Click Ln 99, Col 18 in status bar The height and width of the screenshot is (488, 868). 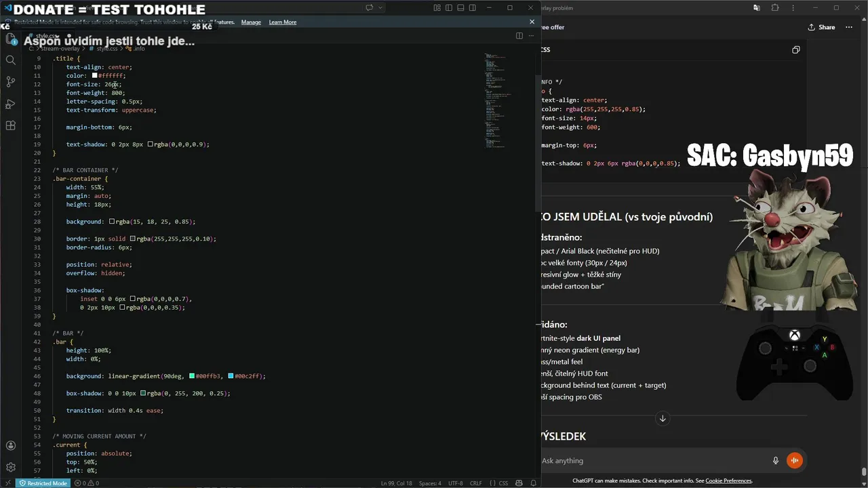coord(396,483)
